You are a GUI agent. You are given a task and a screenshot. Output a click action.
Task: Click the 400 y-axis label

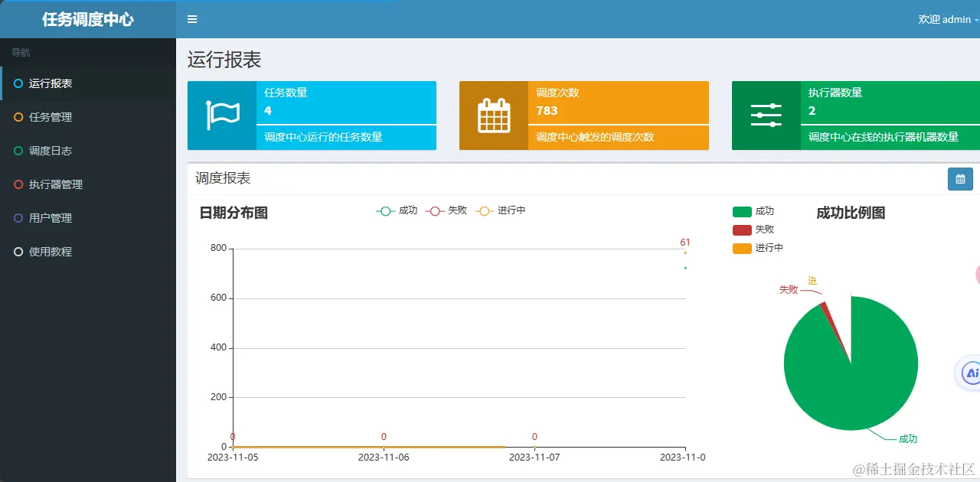218,347
